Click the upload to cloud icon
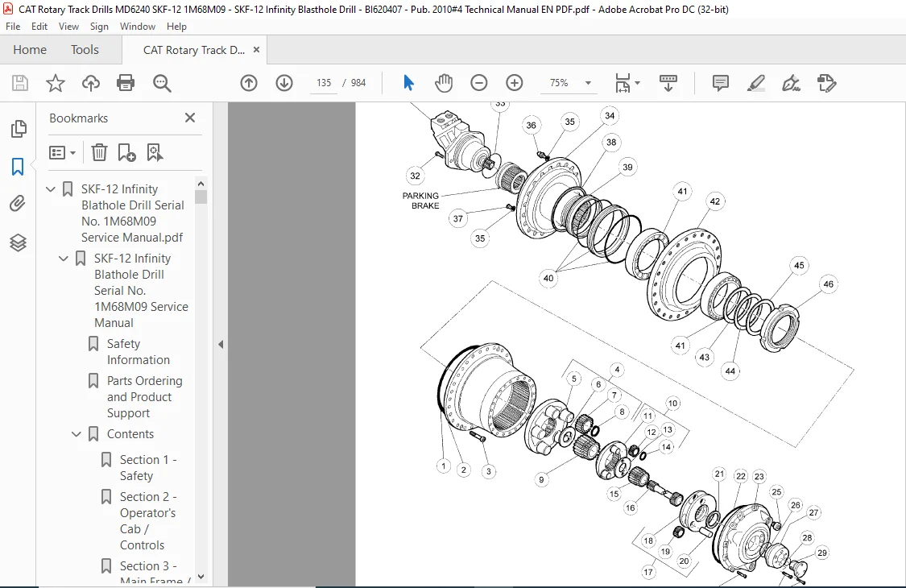906x588 pixels. click(91, 83)
